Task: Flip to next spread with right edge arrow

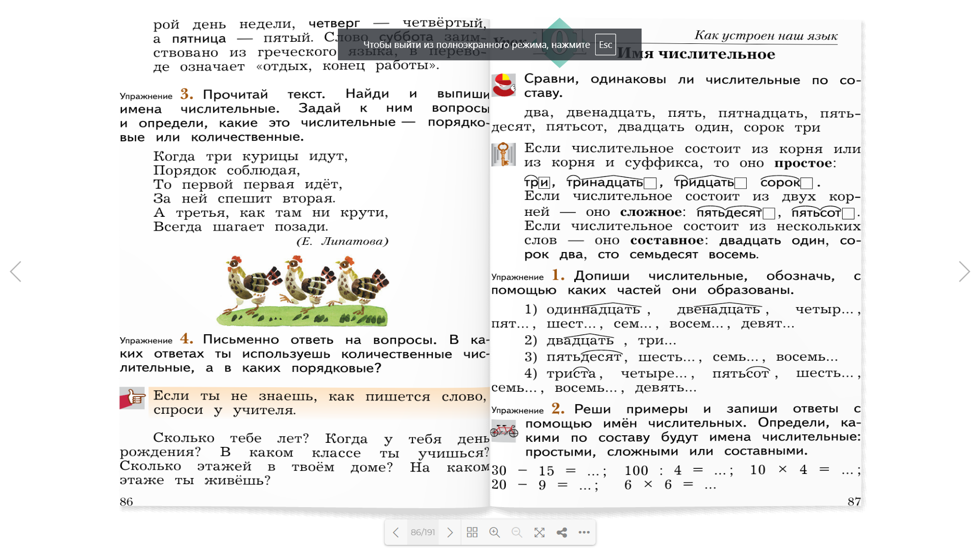Action: pyautogui.click(x=964, y=271)
